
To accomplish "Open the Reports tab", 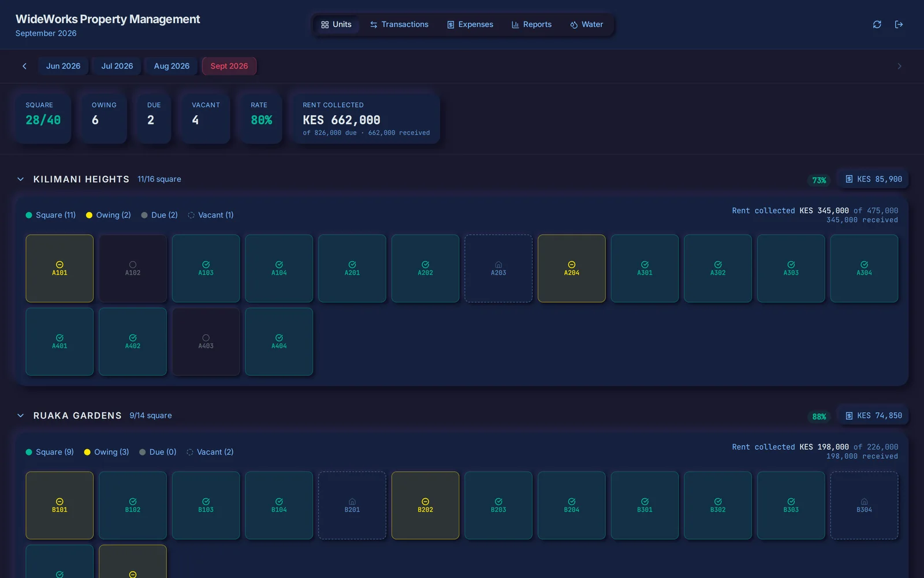I will click(x=531, y=24).
